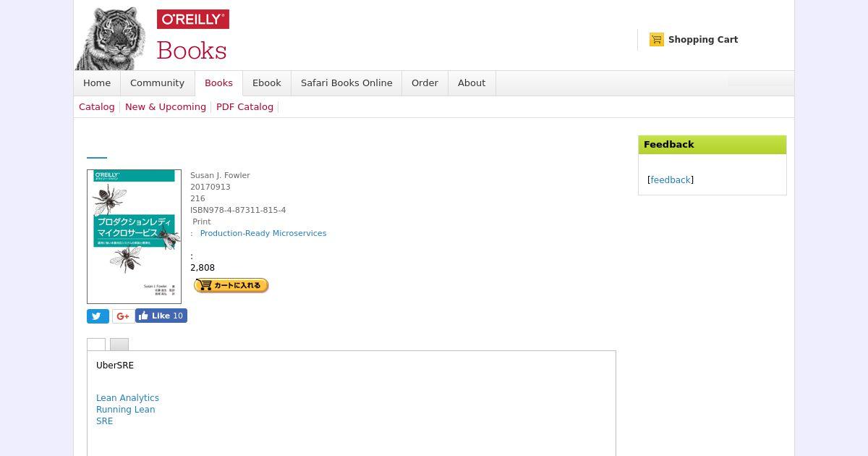Viewport: 868px width, 456px height.
Task: Click the ISBN978-4-87311-815-4 text
Action: (x=238, y=210)
